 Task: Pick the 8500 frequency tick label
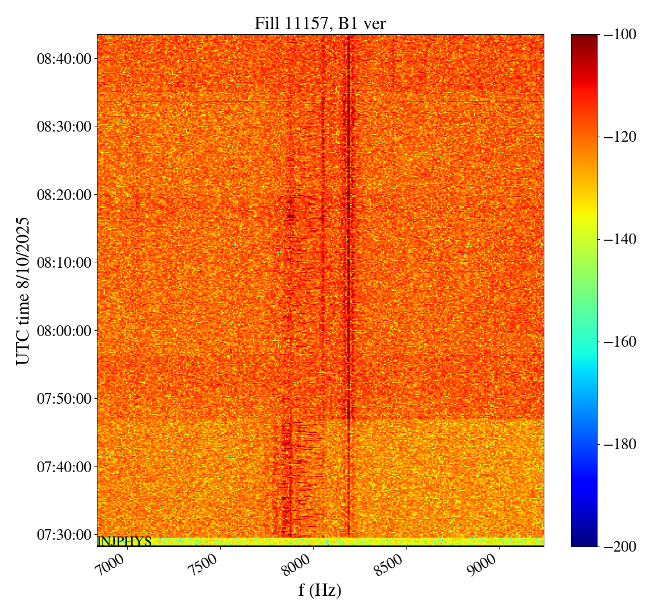[x=392, y=563]
